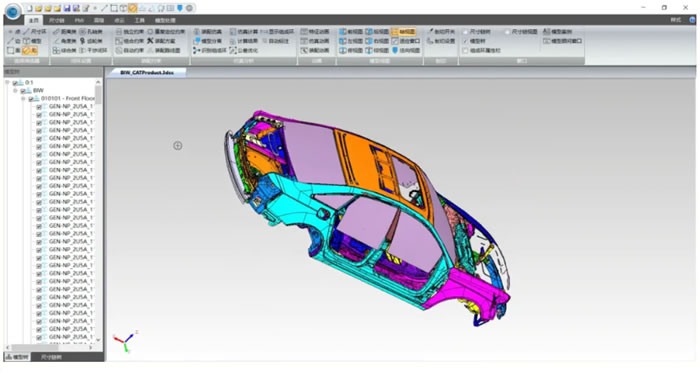Switch to the PMI ribbon tab
Viewport: 700px width, 389px height.
(x=79, y=20)
